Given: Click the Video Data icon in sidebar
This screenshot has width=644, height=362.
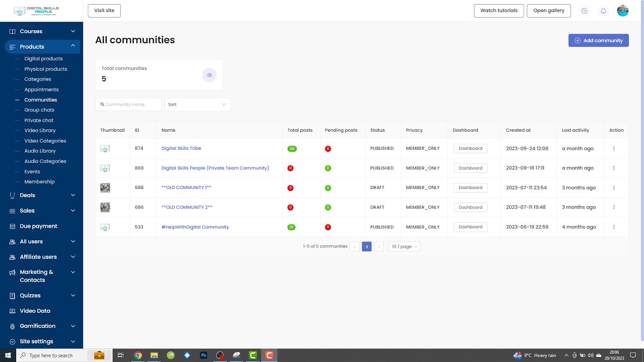Looking at the screenshot, I should click(13, 311).
